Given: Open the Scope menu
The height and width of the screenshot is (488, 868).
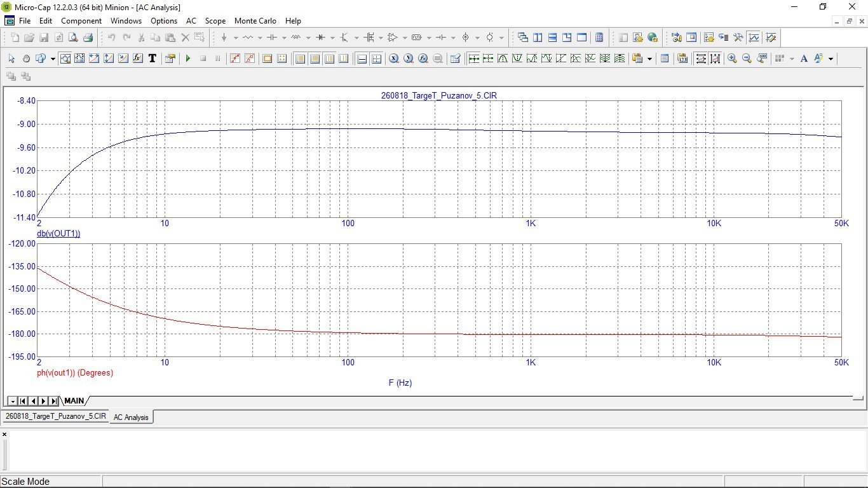Looking at the screenshot, I should (215, 21).
